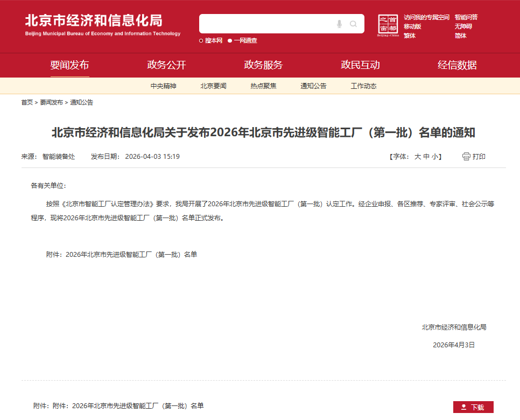
Task: Select the 搜本网 radio option
Action: (201, 40)
